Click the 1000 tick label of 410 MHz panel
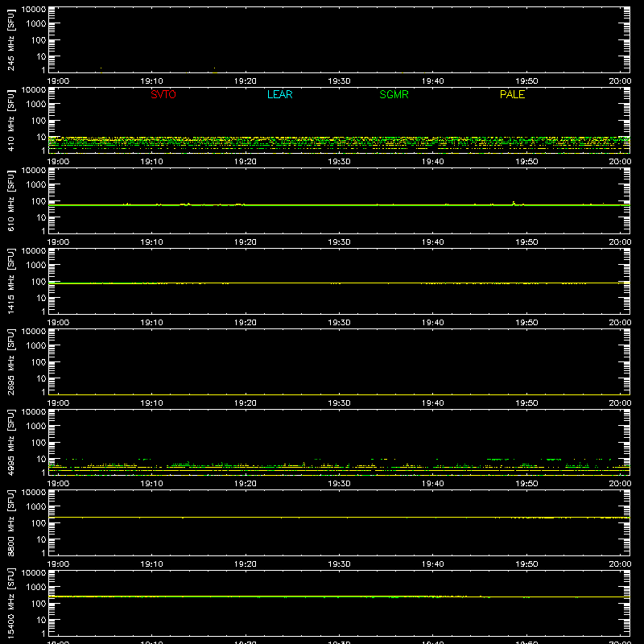The image size is (644, 644). [x=36, y=104]
